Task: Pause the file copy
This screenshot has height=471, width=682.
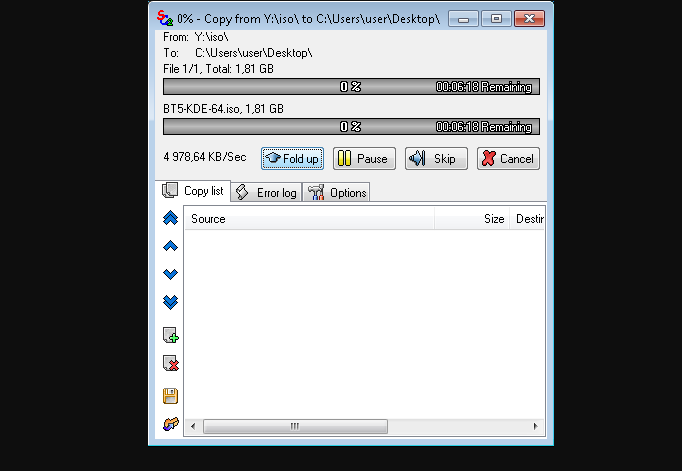Action: (364, 158)
